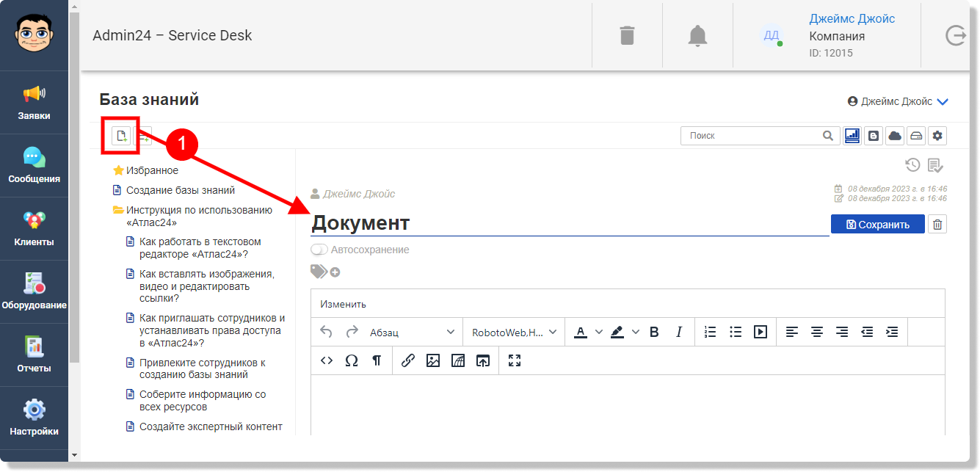980x472 pixels.
Task: Open the RobotoWeb font dropdown
Action: point(514,332)
